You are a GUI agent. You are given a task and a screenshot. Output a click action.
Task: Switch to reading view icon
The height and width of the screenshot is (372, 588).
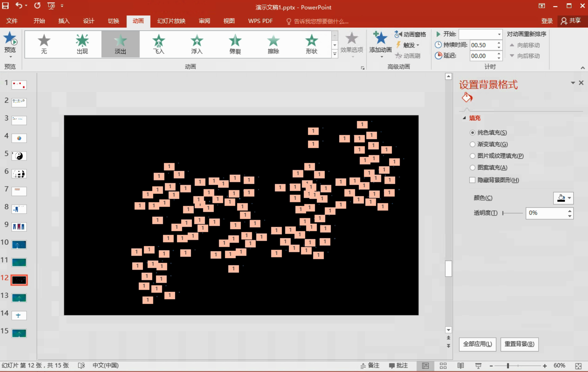[461, 366]
